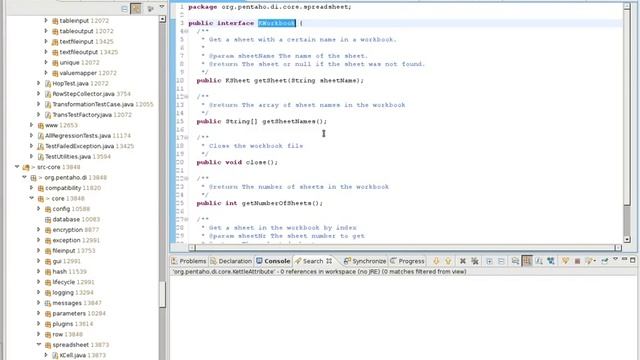
Task: Select TransTestFactory.java file
Action: (x=88, y=115)
